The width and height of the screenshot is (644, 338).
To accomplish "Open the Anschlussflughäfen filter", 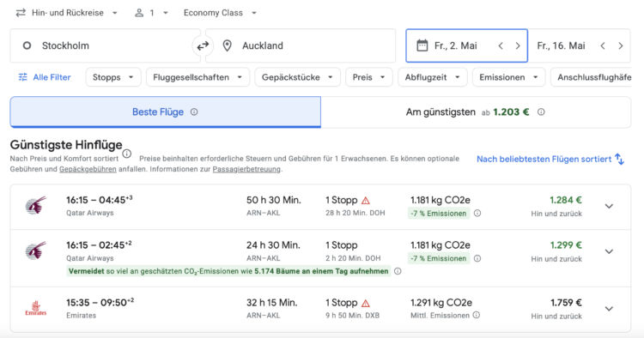I will [x=591, y=77].
